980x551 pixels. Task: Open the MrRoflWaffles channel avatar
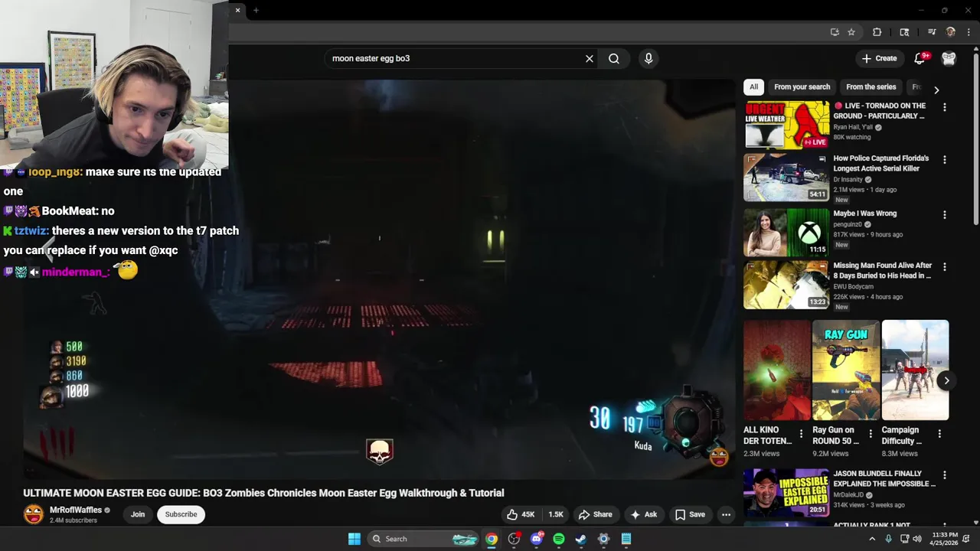[34, 514]
